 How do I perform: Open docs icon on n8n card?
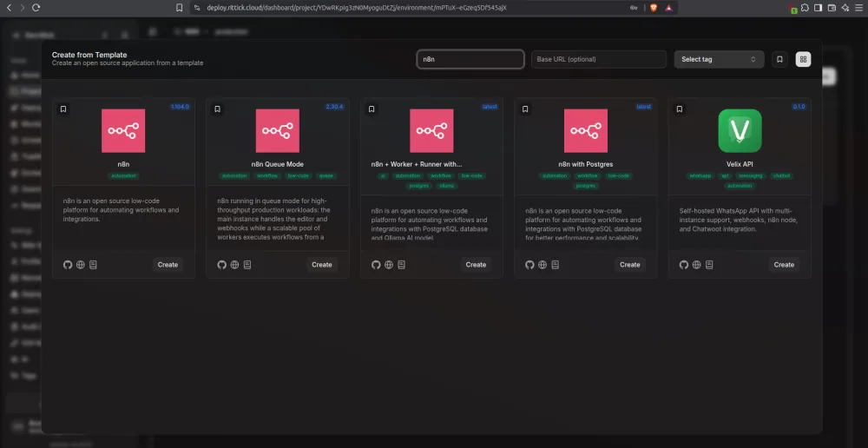tap(93, 265)
